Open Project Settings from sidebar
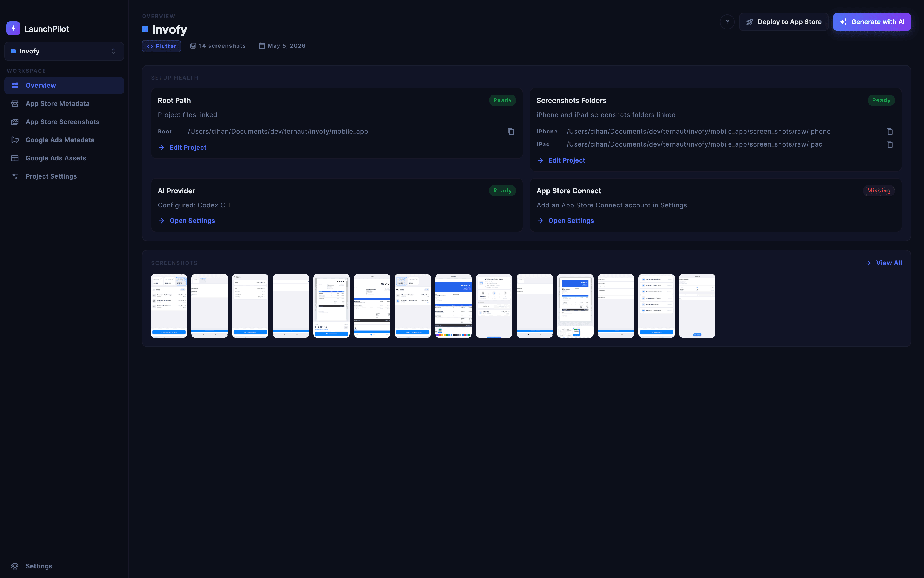924x578 pixels. click(64, 176)
